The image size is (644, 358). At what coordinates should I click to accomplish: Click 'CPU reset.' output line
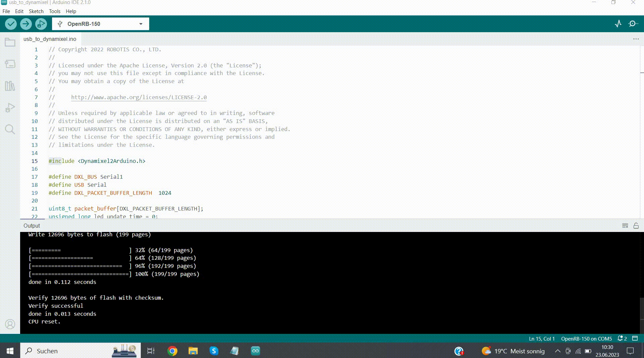[x=44, y=321]
